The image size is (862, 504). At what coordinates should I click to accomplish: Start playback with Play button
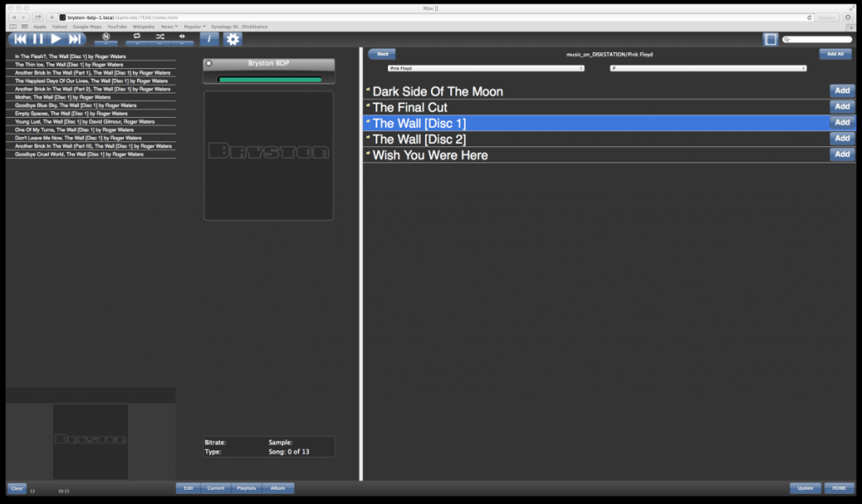(x=56, y=39)
